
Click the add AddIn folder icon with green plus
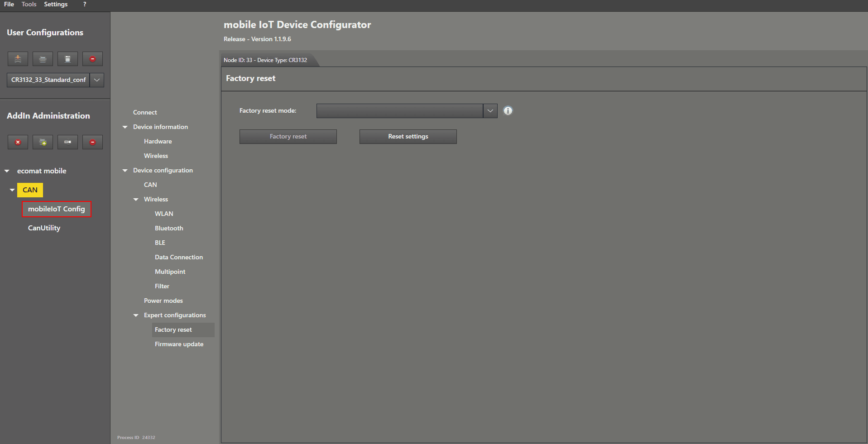click(x=43, y=142)
